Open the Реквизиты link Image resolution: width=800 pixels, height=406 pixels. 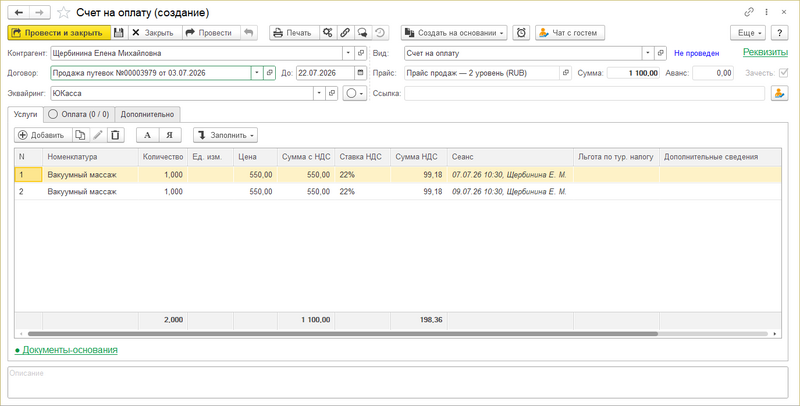(x=765, y=52)
